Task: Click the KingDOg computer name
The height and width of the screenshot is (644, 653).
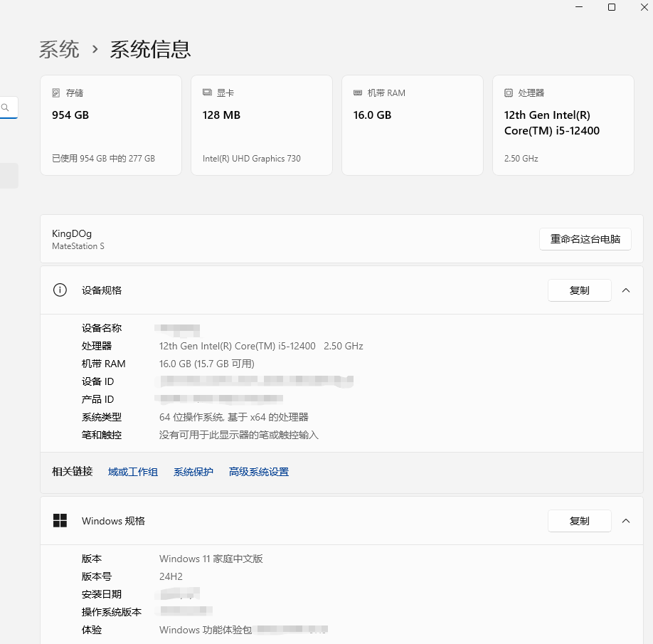Action: point(72,233)
